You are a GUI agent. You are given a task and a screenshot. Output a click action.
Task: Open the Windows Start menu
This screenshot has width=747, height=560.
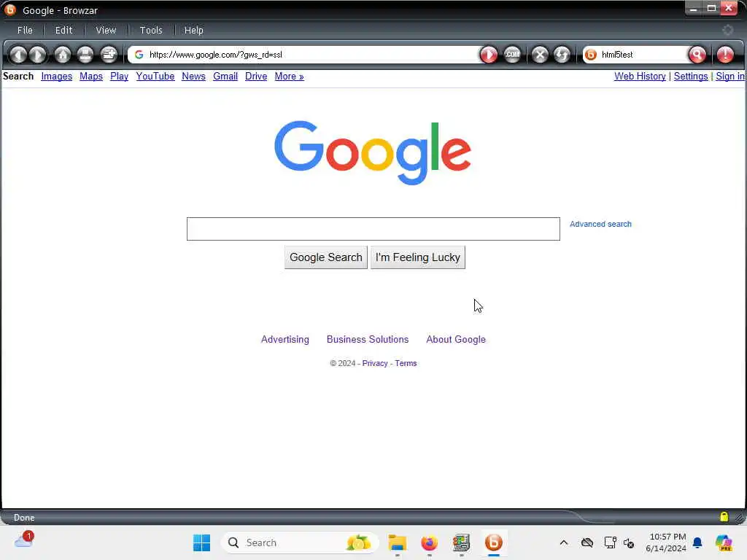(x=201, y=542)
